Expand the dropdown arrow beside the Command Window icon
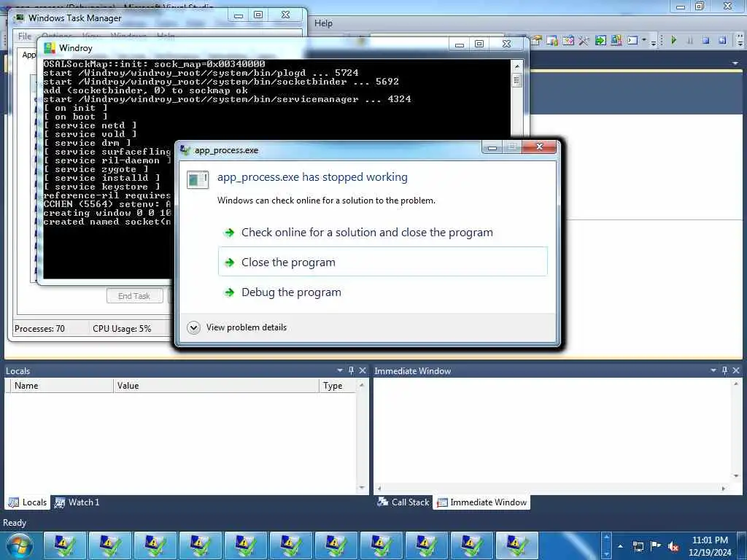747x560 pixels. click(x=644, y=41)
